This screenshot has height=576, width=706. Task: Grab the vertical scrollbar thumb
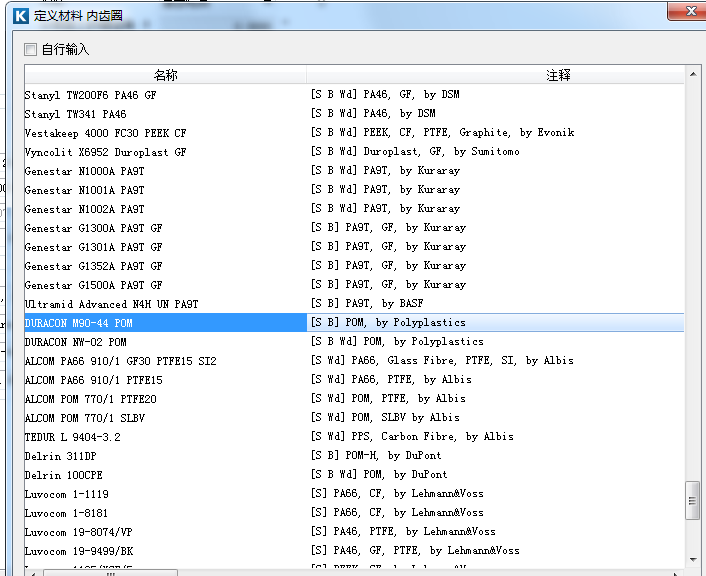pos(693,500)
